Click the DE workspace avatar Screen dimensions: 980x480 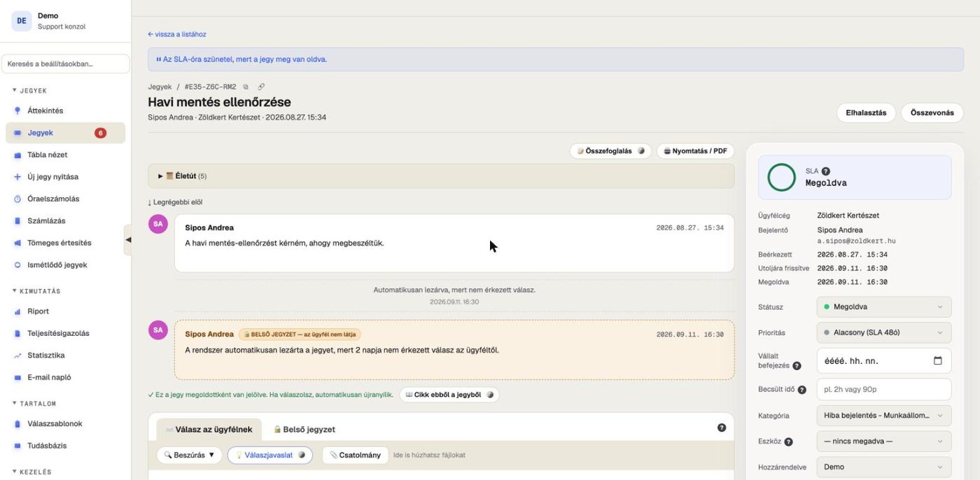[22, 21]
